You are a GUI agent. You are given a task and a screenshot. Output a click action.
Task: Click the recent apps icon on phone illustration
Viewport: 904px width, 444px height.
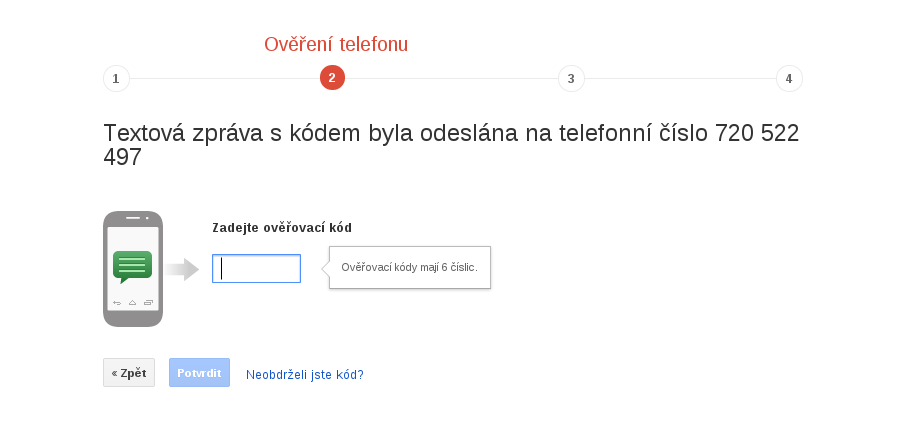[148, 302]
